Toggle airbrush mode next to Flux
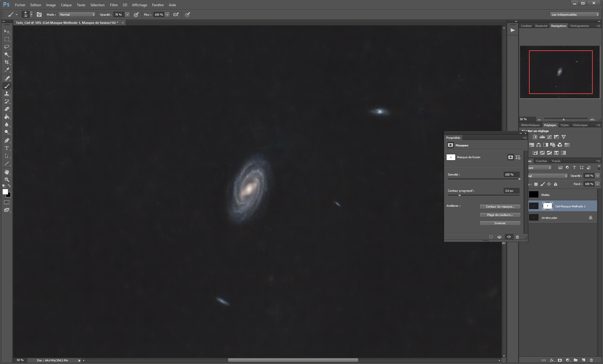This screenshot has height=364, width=603. (176, 14)
